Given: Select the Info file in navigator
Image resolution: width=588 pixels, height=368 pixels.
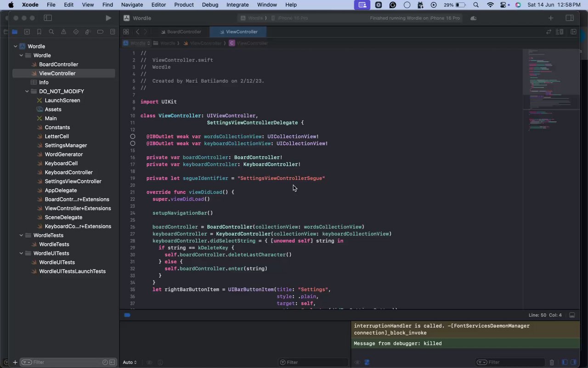Looking at the screenshot, I should (x=44, y=82).
